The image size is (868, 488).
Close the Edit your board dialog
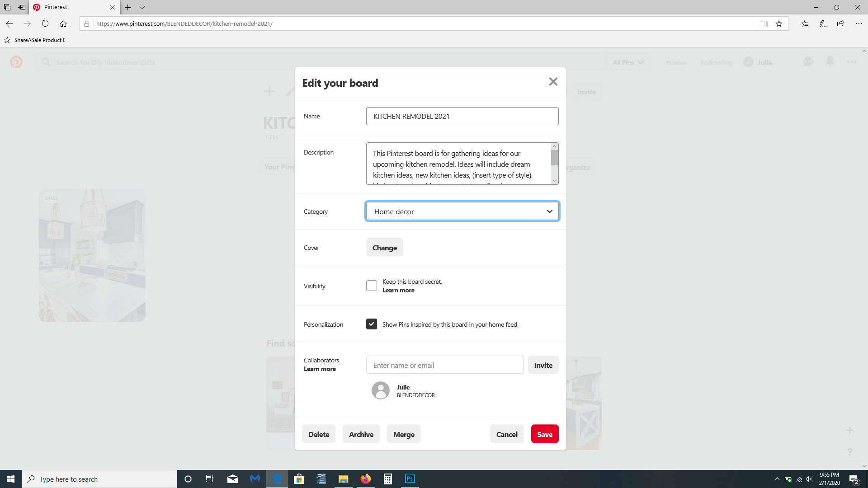(553, 82)
